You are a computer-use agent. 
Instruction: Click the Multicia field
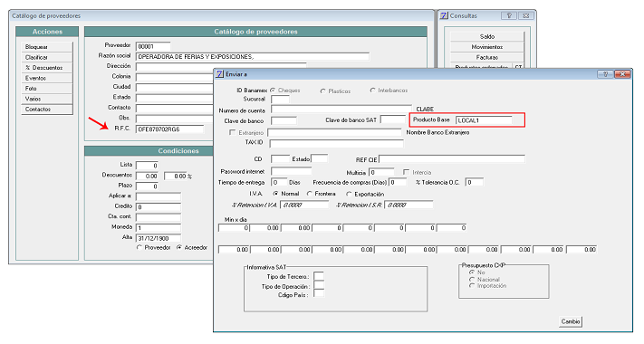(x=381, y=172)
